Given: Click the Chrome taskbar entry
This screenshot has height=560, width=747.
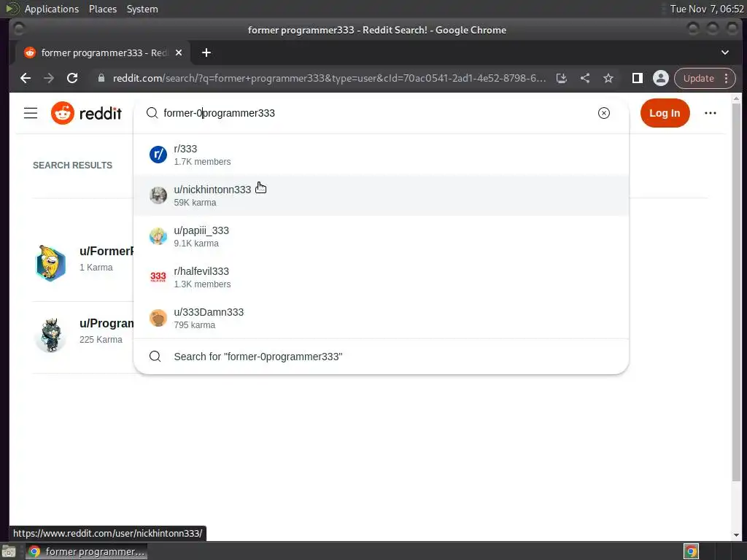Looking at the screenshot, I should 87,551.
